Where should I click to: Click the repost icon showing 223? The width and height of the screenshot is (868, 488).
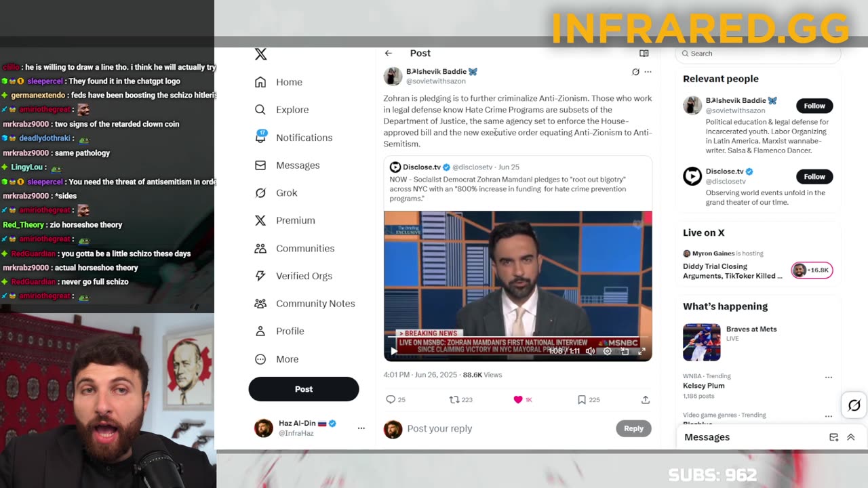454,400
